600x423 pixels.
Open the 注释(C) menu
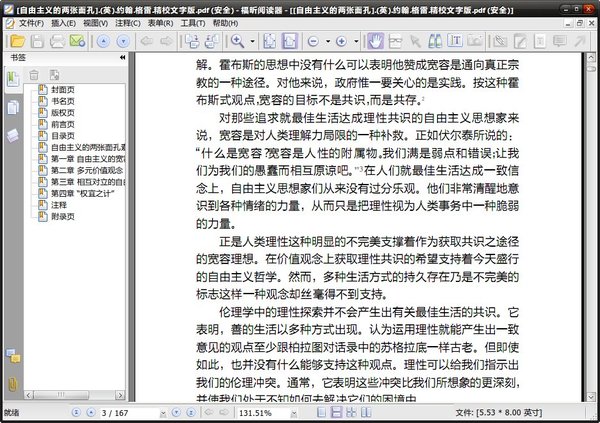pyautogui.click(x=128, y=23)
